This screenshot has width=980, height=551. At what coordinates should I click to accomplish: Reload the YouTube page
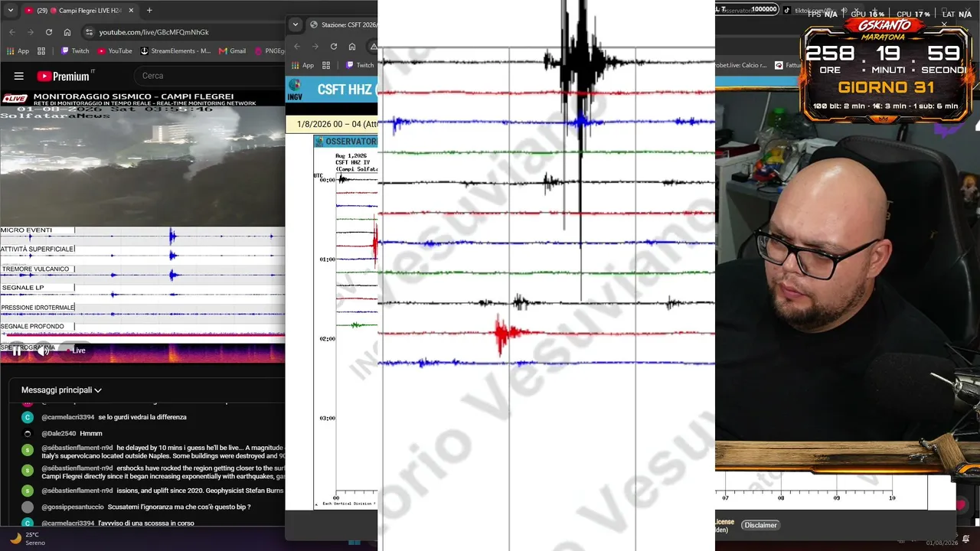click(49, 32)
